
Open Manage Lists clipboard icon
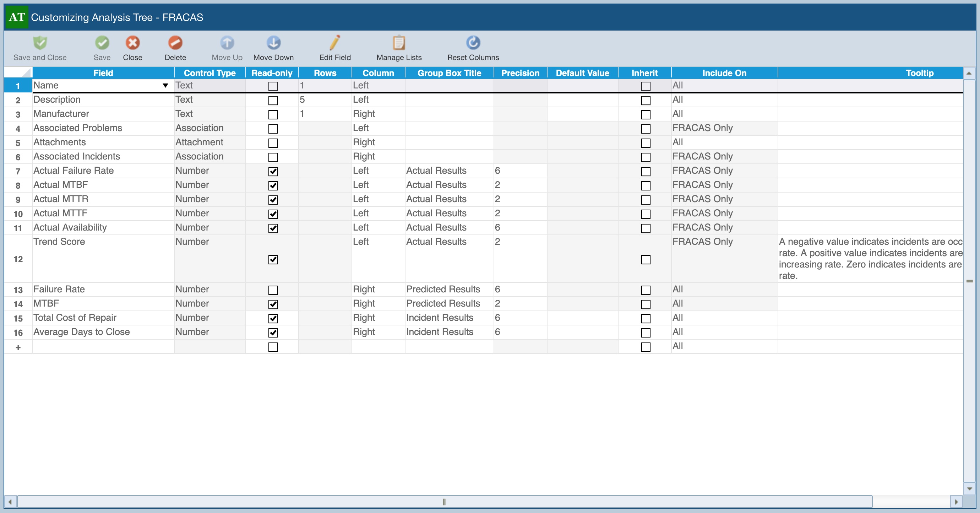pos(399,43)
